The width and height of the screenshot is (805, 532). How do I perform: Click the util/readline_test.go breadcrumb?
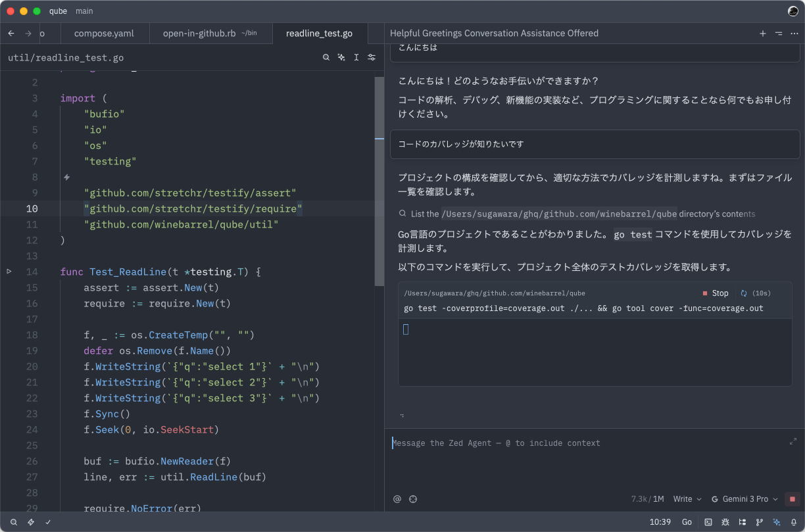[66, 58]
